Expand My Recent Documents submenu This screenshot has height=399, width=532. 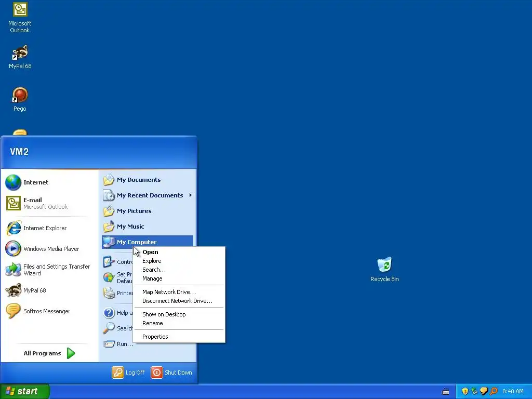point(148,195)
